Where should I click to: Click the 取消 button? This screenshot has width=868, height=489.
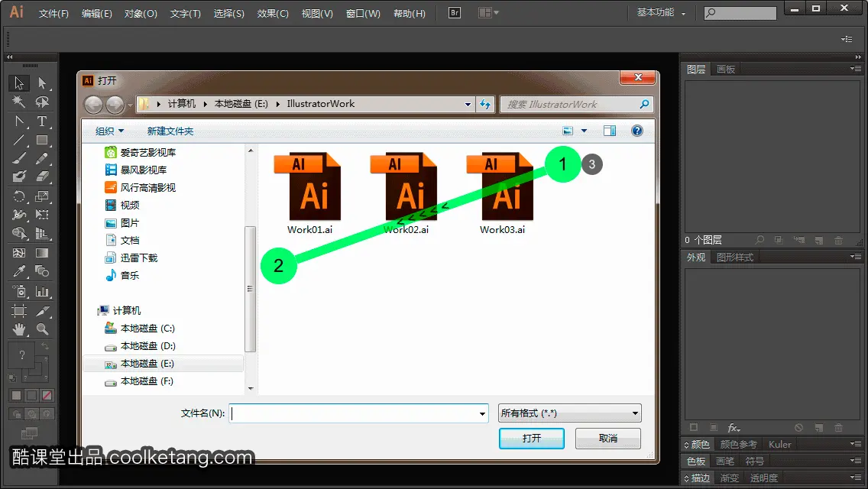[x=607, y=439]
